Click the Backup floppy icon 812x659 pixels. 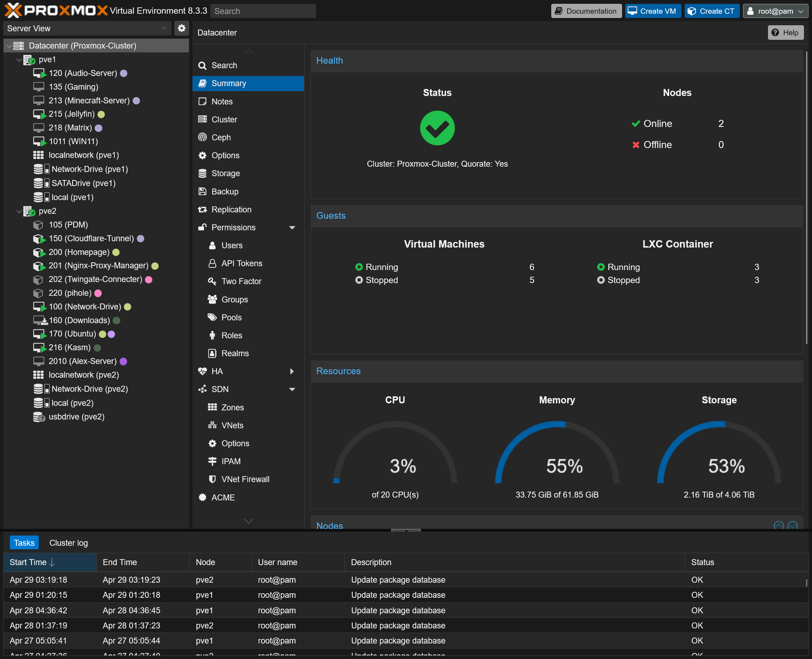[202, 191]
